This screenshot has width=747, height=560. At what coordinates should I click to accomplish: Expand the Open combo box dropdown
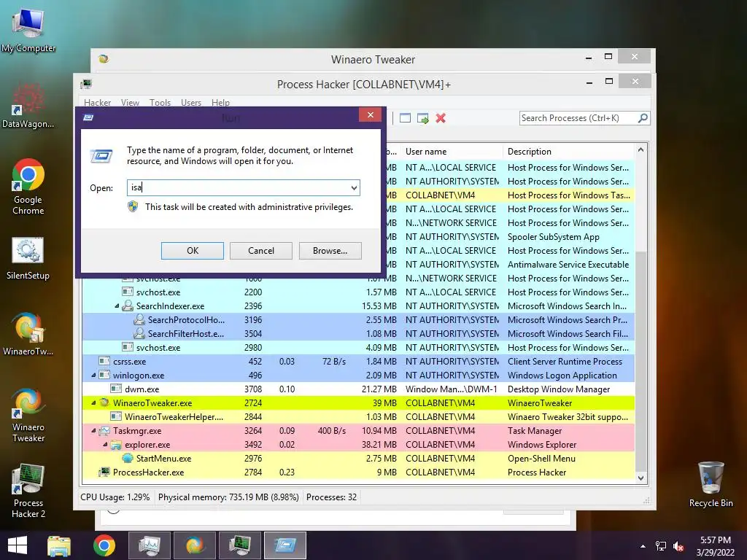[x=354, y=187]
